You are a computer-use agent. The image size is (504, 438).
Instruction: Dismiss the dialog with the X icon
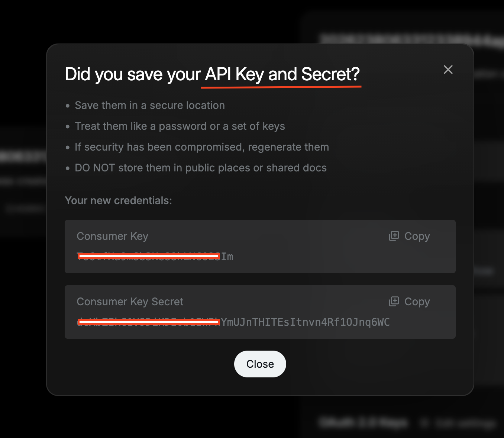click(448, 70)
